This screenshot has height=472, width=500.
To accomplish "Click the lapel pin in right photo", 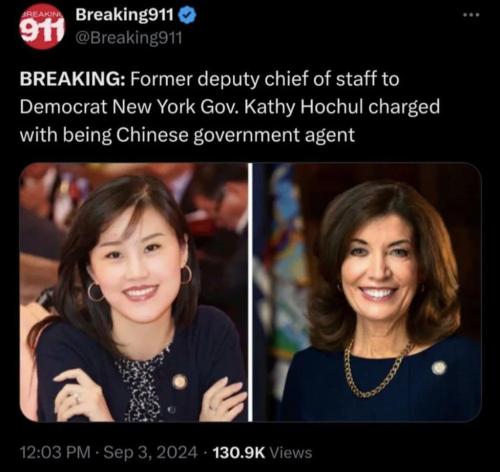I will tap(439, 368).
